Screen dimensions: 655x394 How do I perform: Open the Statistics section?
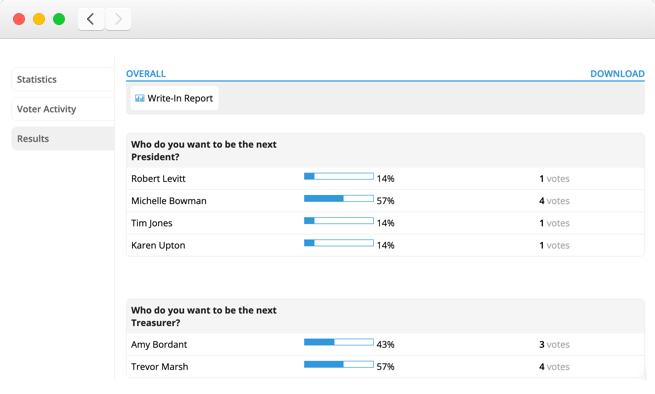(x=63, y=79)
